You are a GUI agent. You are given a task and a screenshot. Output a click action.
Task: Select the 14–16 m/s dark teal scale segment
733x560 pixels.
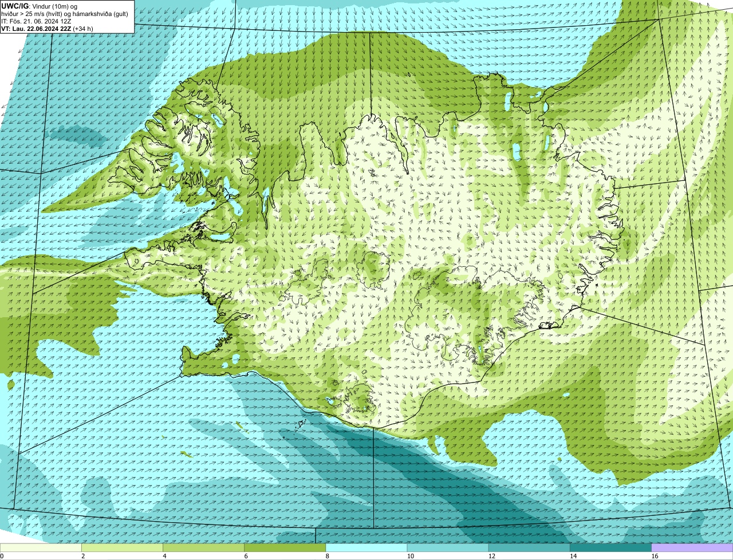click(611, 547)
